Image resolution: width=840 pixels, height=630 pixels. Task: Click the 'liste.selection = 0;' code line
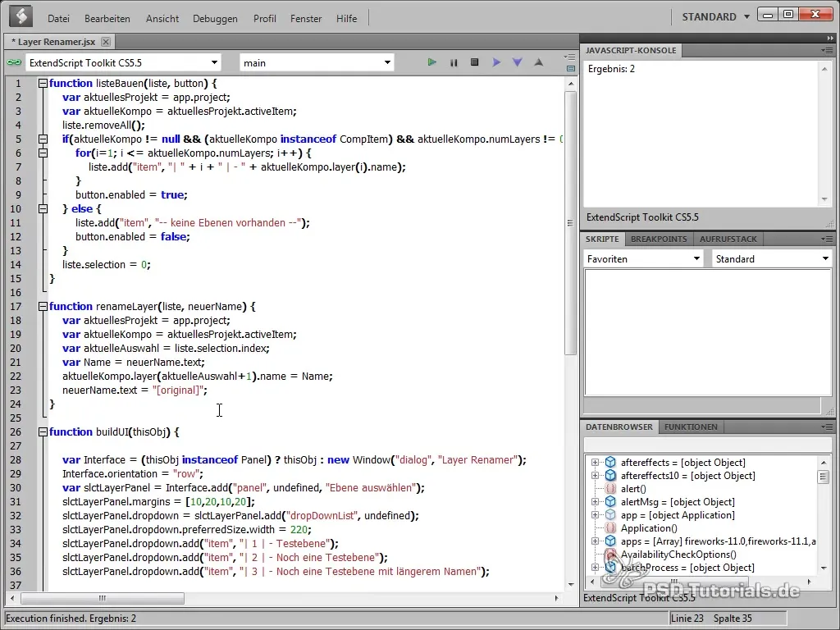(x=107, y=265)
